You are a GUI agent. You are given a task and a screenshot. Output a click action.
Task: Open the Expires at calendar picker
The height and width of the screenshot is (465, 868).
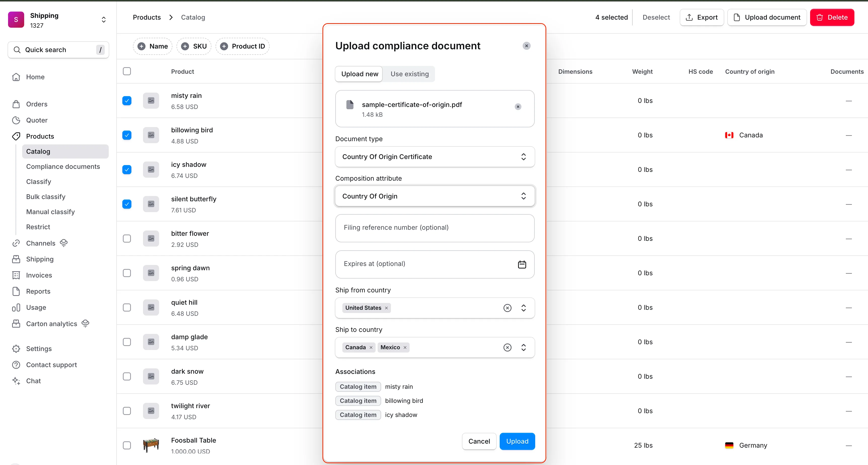coord(522,264)
